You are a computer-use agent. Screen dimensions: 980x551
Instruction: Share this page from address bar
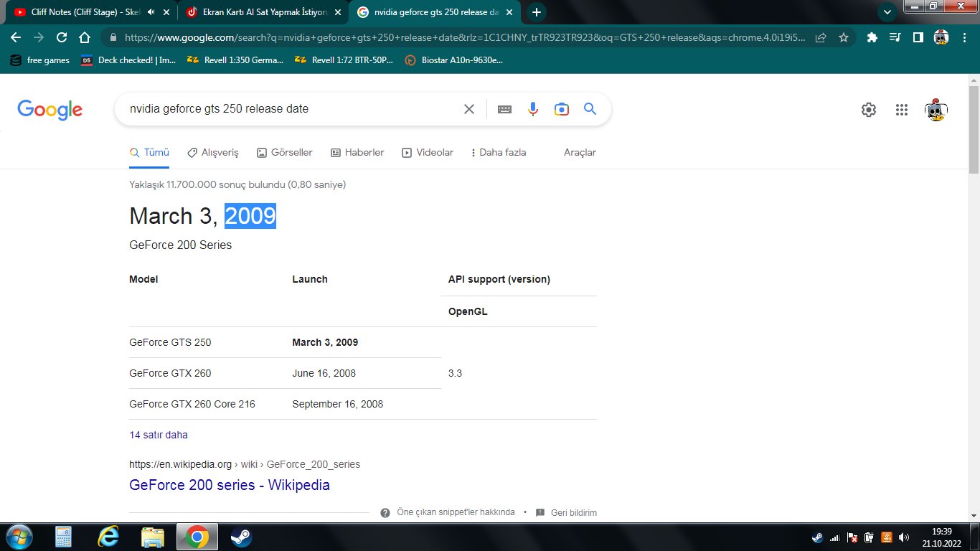[821, 37]
